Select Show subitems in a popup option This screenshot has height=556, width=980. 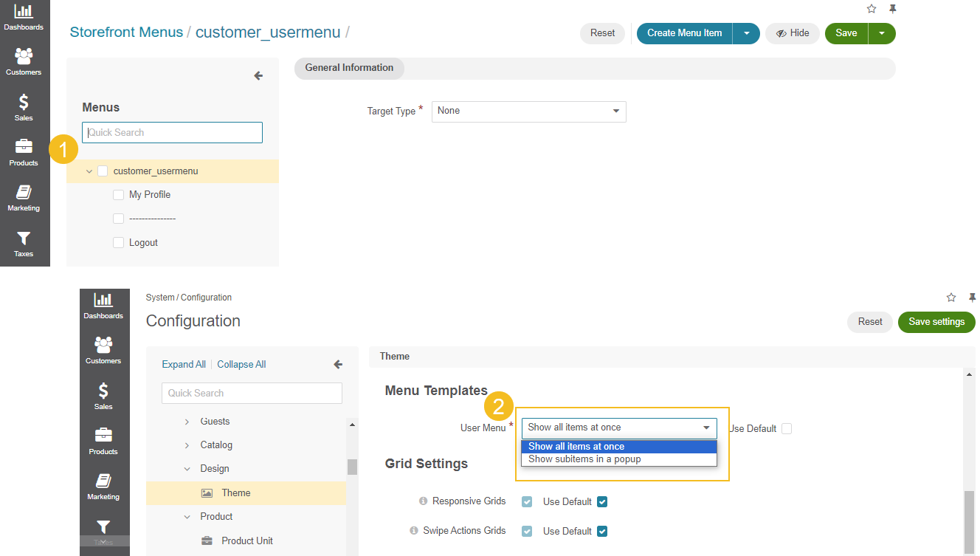click(x=584, y=459)
